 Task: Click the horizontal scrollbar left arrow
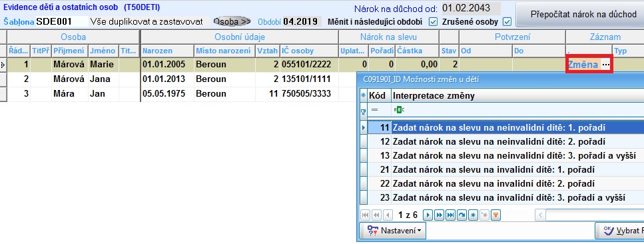pyautogui.click(x=541, y=215)
